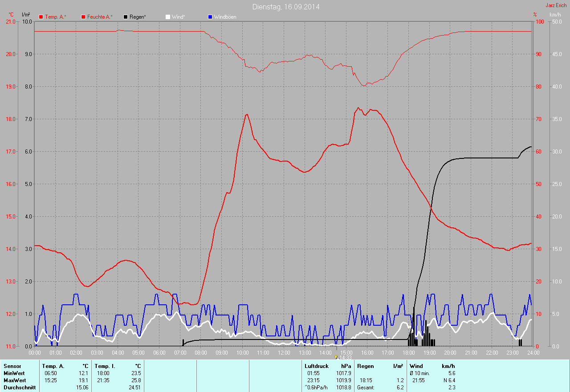This screenshot has width=570, height=392.
Task: Select the '50.0' wind speed axis value
Action: (x=556, y=21)
